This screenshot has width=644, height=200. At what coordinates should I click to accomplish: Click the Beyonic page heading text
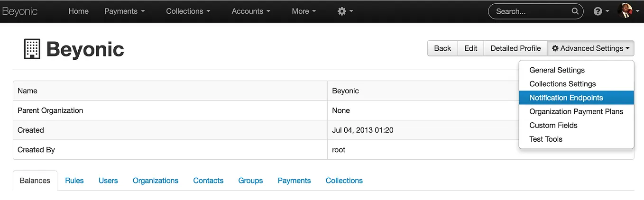pyautogui.click(x=85, y=49)
